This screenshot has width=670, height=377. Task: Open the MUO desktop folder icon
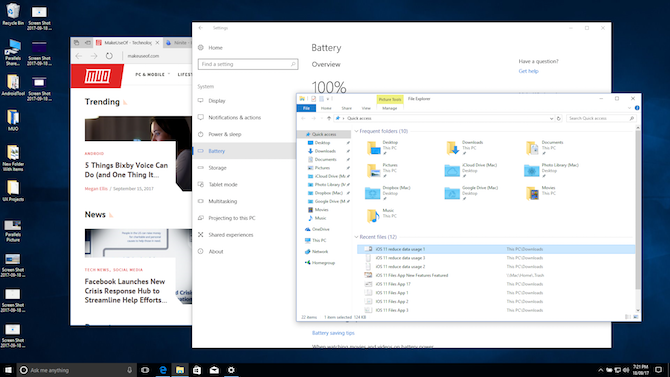pos(13,120)
